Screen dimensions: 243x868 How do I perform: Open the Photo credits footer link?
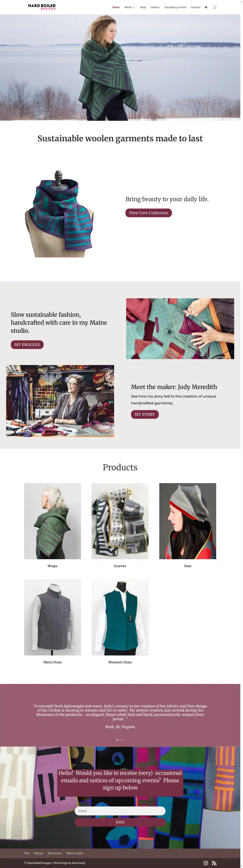click(x=75, y=853)
